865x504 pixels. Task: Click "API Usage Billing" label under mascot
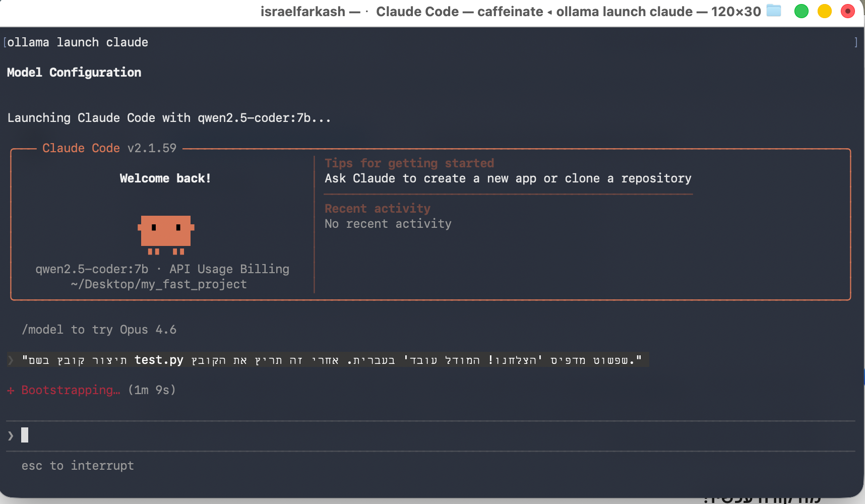pyautogui.click(x=229, y=269)
